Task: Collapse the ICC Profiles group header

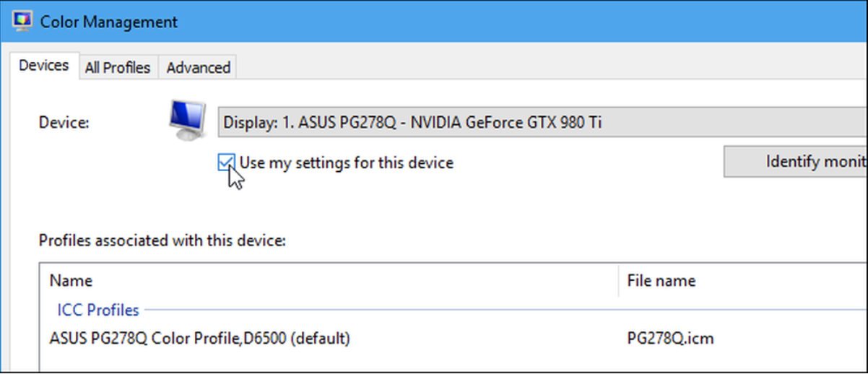Action: coord(98,310)
